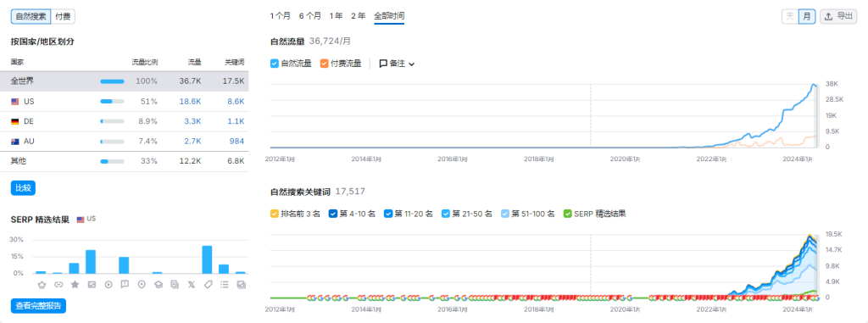868x323 pixels.
Task: Click the stacked images carousel icon
Action: [241, 284]
